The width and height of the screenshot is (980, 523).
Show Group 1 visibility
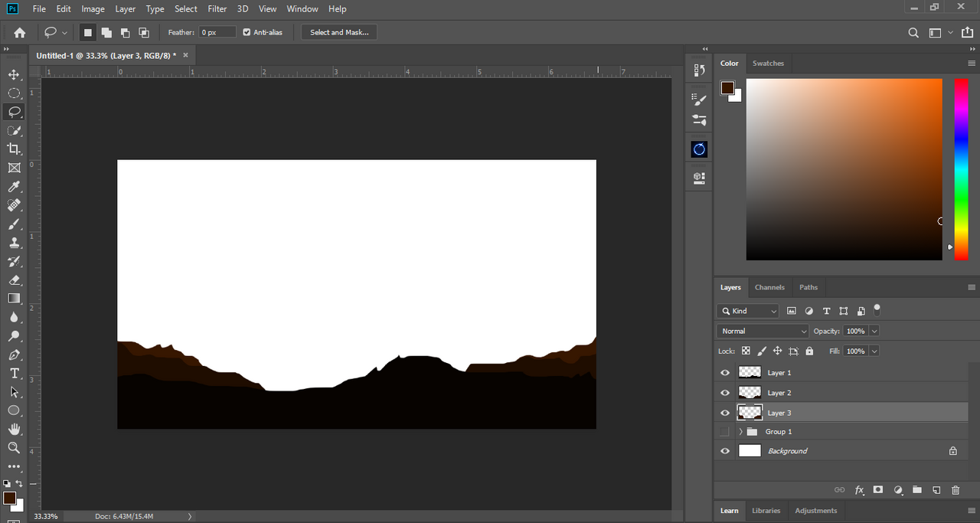[725, 432]
